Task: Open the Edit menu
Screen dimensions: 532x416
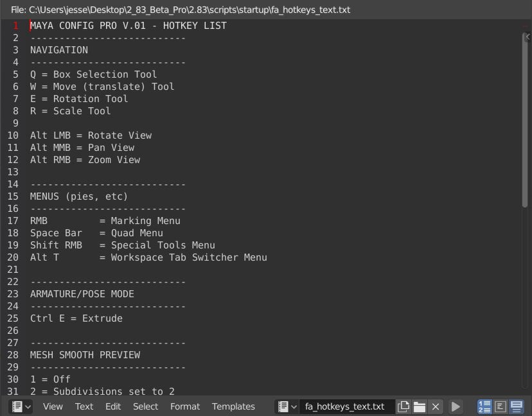Action: [113, 406]
